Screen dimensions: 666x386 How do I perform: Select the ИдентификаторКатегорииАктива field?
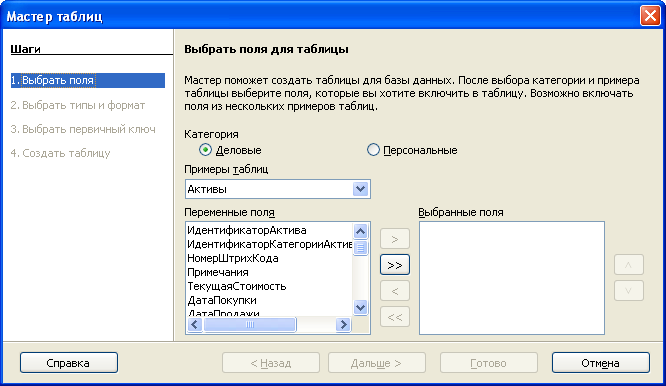pos(269,244)
